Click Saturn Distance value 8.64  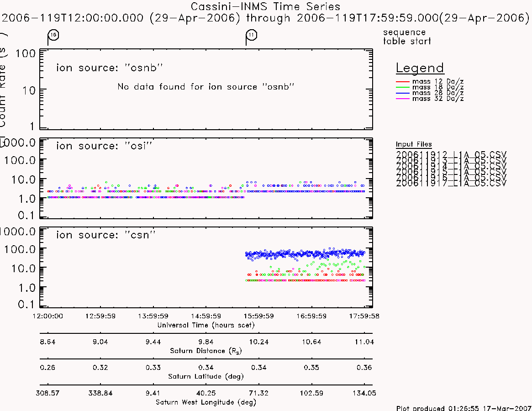click(47, 342)
